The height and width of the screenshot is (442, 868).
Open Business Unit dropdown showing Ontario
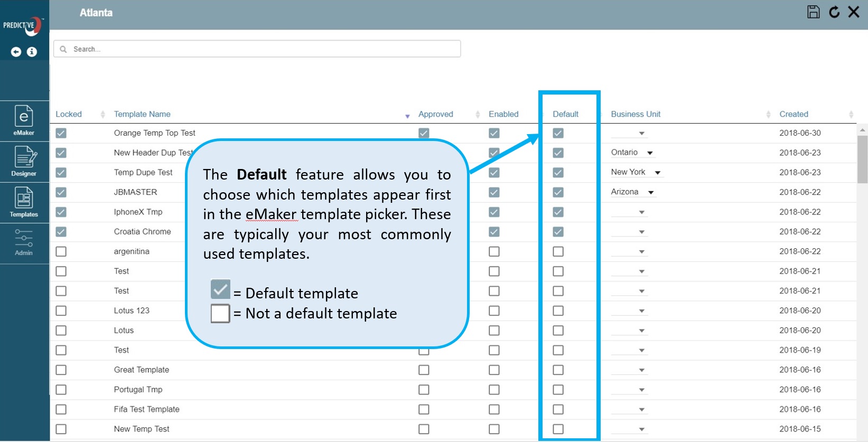point(632,153)
